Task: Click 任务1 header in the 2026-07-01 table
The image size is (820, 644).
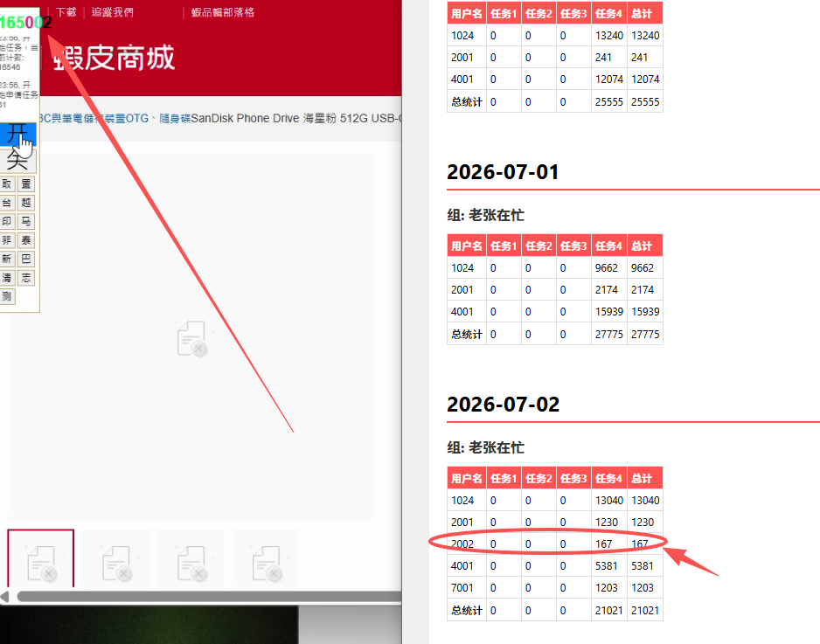Action: coord(504,246)
